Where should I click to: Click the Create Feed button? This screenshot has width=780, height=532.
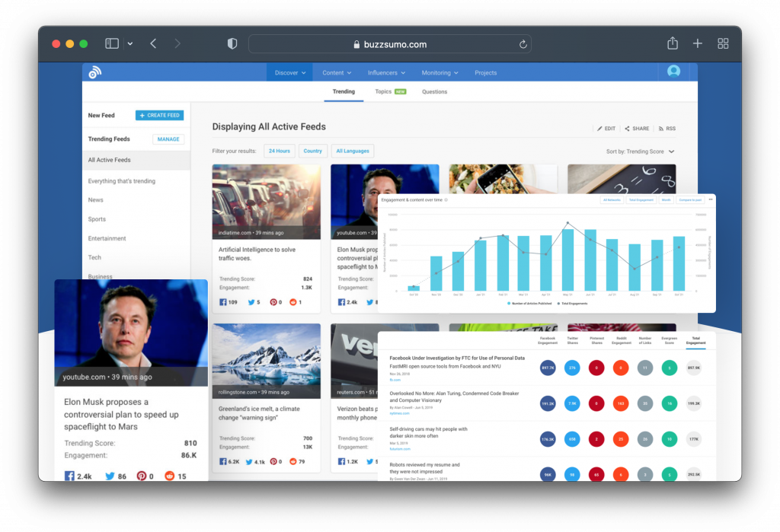pos(160,115)
